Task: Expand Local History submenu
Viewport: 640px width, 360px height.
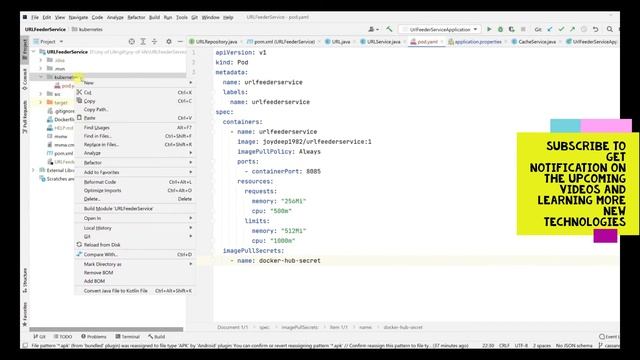Action: pyautogui.click(x=135, y=228)
